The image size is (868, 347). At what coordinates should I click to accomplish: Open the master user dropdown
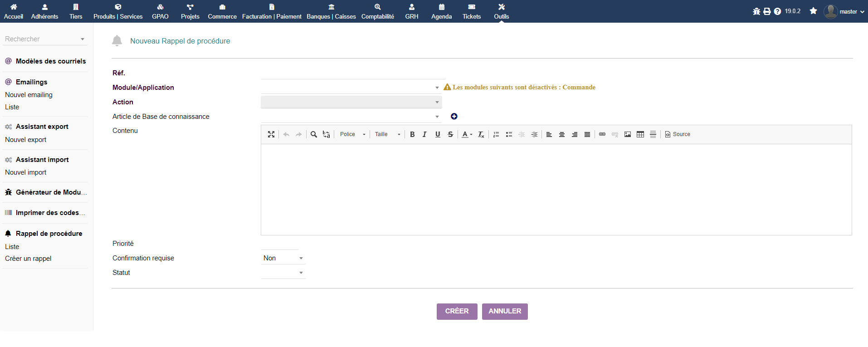pos(844,11)
